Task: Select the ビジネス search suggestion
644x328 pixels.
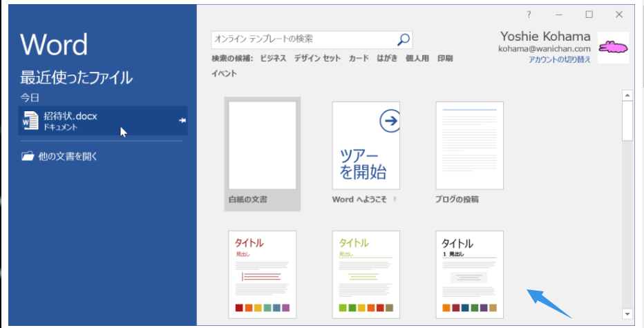Action: coord(273,58)
